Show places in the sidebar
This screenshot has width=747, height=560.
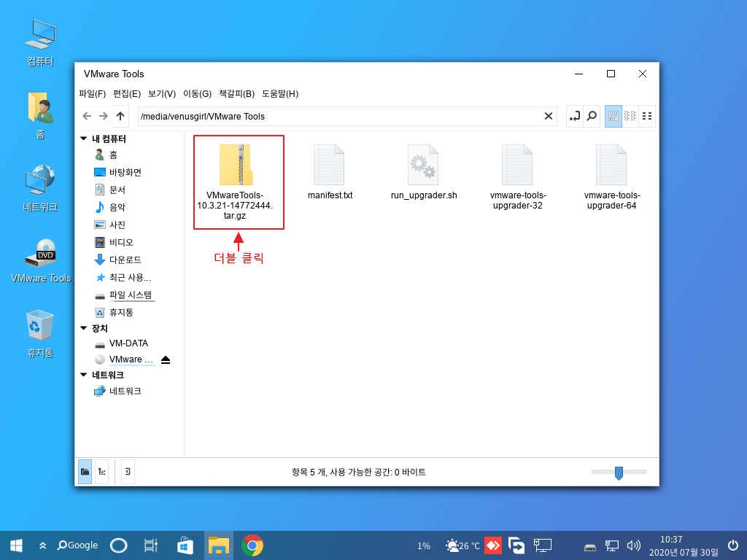pyautogui.click(x=85, y=472)
